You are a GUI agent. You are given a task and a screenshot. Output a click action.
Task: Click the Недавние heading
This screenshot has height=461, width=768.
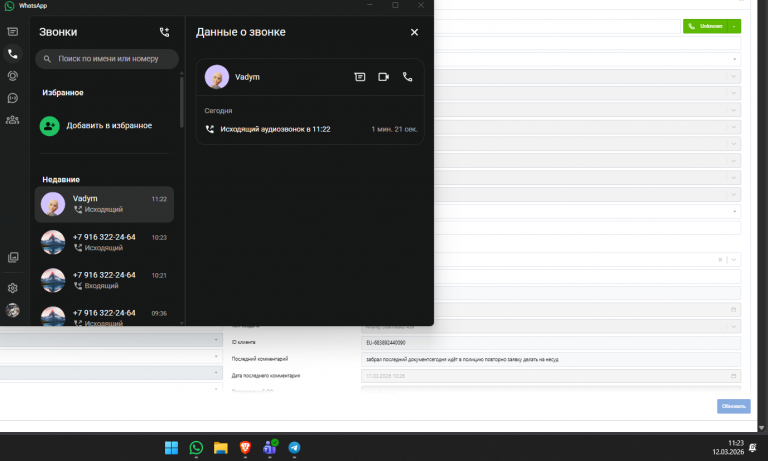pos(61,179)
